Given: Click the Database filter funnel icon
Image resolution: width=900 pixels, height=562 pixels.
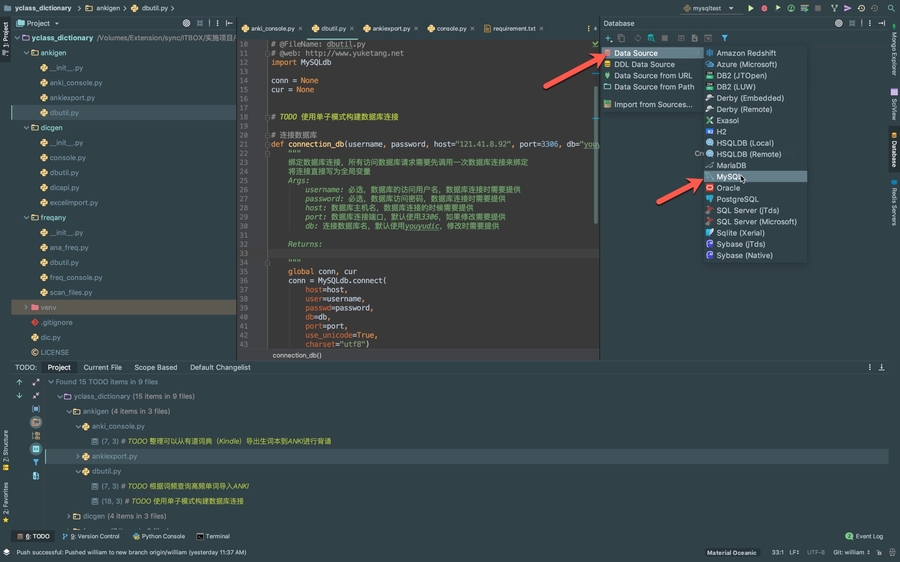Looking at the screenshot, I should pos(725,38).
